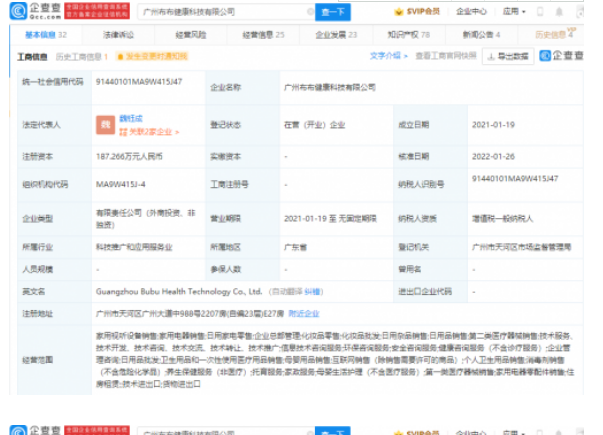Open 附近企业 link beside the address
The image size is (603, 435).
pos(304,314)
